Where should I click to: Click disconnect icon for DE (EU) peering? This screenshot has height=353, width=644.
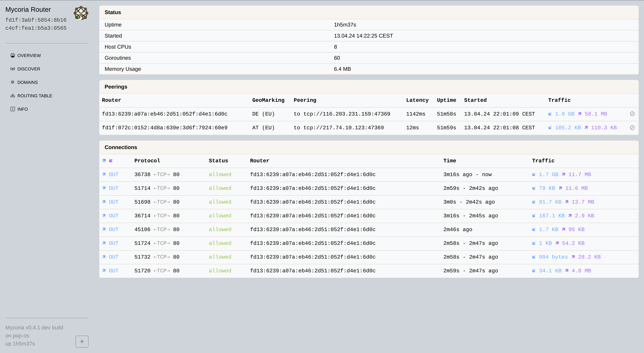click(x=632, y=114)
